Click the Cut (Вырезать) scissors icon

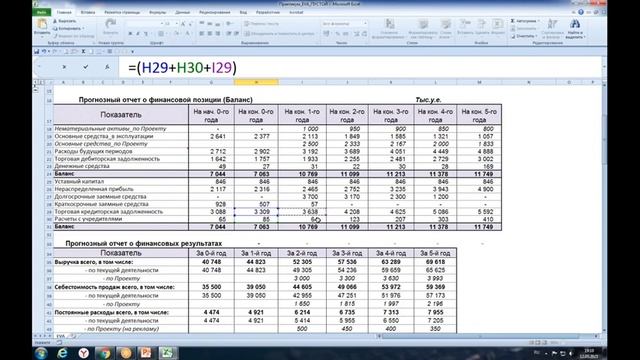[55, 21]
